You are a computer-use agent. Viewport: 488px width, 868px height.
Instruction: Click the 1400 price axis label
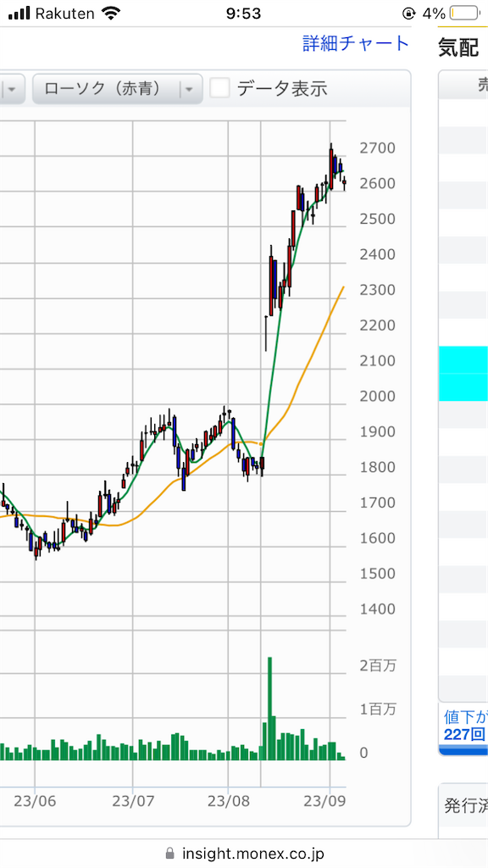377,609
